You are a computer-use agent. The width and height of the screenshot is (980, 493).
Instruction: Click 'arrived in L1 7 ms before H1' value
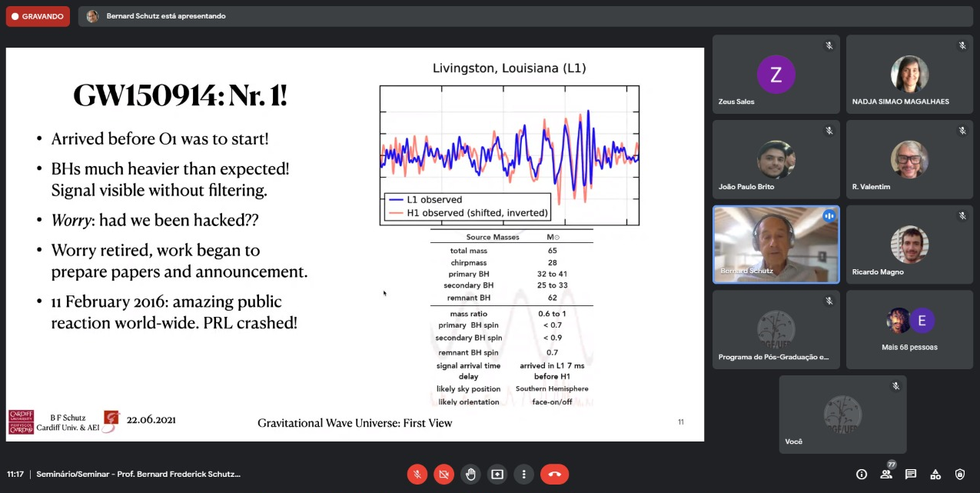click(x=552, y=371)
